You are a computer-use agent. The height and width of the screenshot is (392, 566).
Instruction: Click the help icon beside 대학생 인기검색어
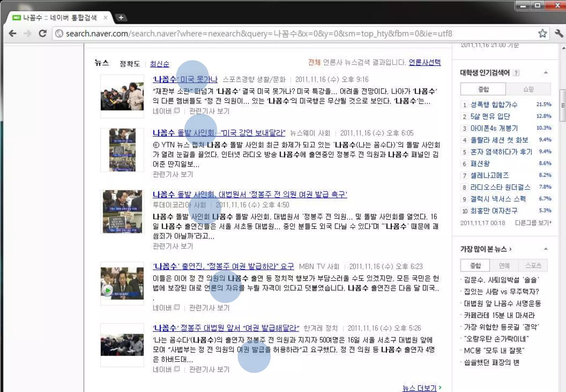[516, 73]
